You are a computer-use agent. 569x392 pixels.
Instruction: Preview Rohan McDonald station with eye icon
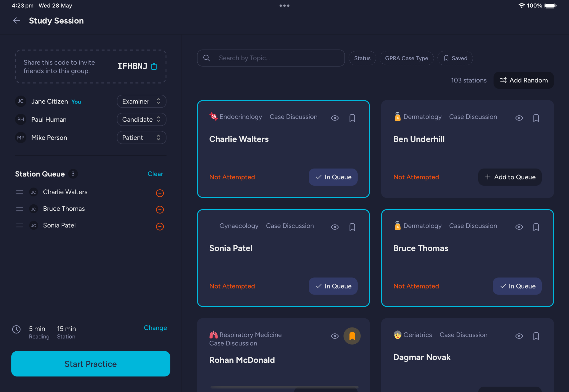point(335,336)
